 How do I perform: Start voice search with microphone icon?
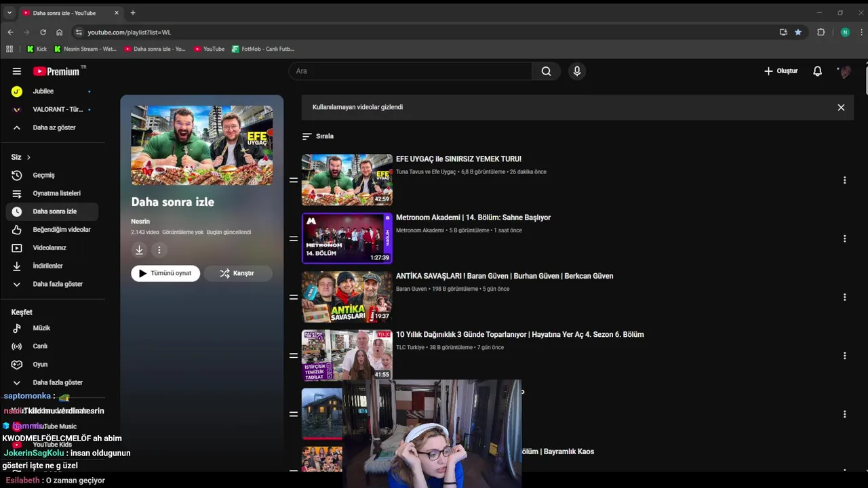pos(577,71)
